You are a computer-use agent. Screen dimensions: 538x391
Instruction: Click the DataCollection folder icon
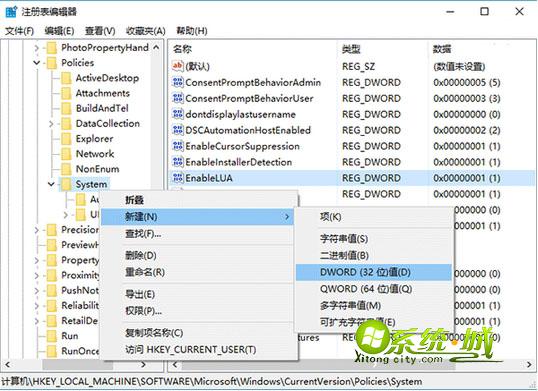coord(66,123)
